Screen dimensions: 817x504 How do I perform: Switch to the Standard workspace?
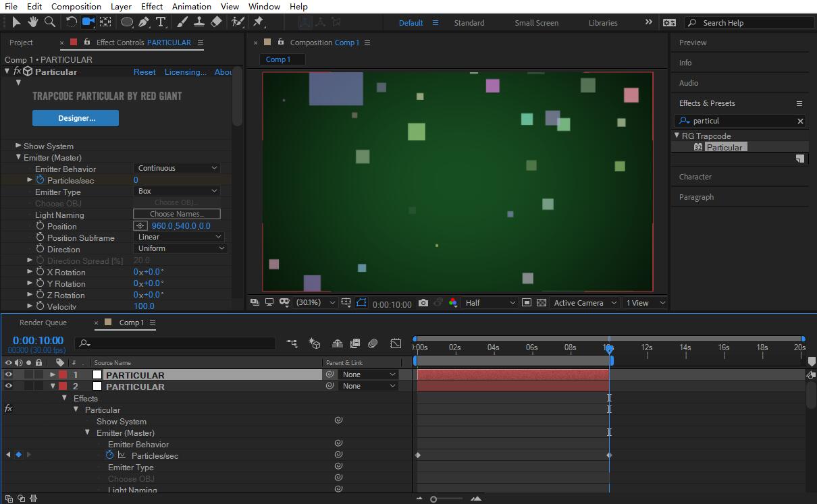469,22
